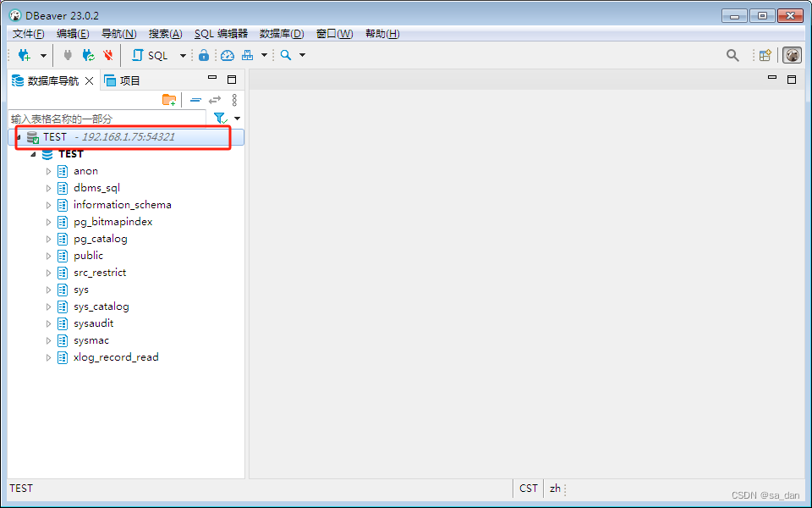The image size is (812, 508).
Task: Open the 帮助(H) menu
Action: coord(382,34)
